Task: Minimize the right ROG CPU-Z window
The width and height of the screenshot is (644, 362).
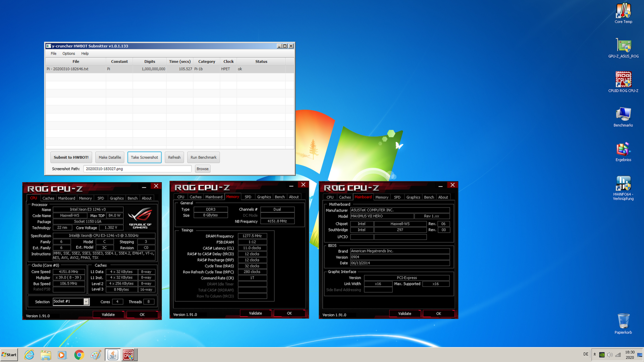Action: click(440, 186)
